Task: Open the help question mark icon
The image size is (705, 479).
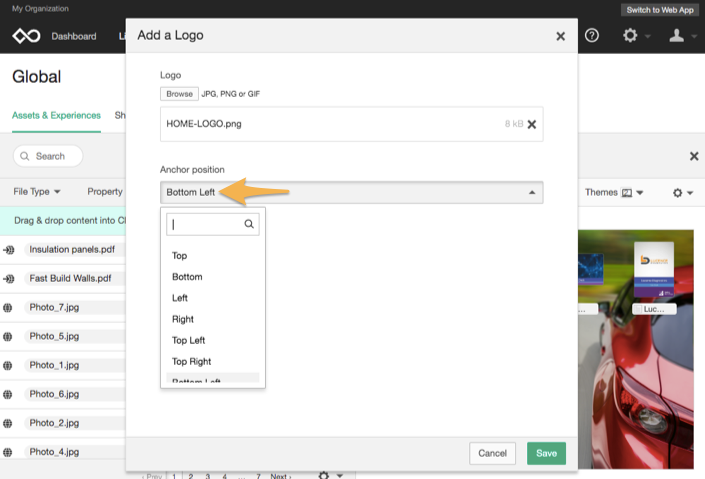Action: [592, 35]
